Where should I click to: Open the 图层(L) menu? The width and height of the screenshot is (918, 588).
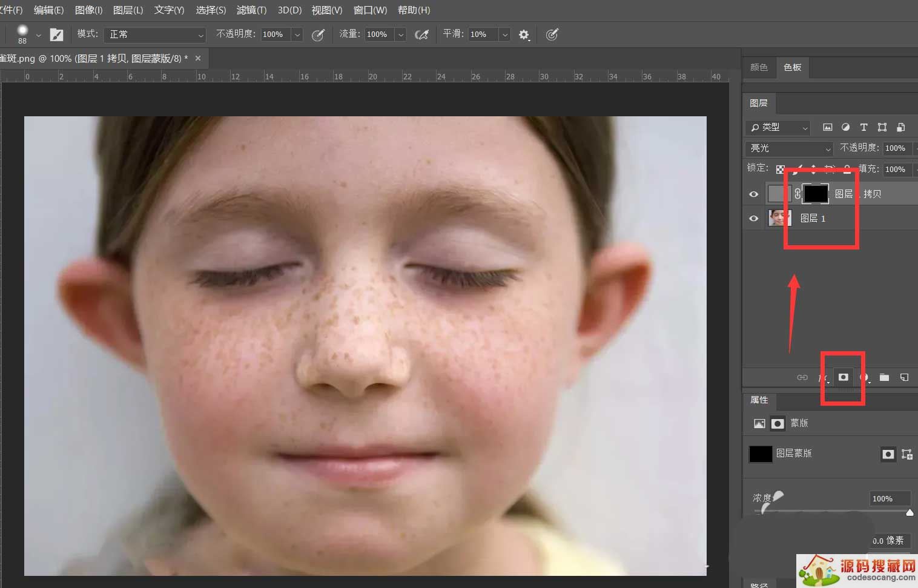128,10
